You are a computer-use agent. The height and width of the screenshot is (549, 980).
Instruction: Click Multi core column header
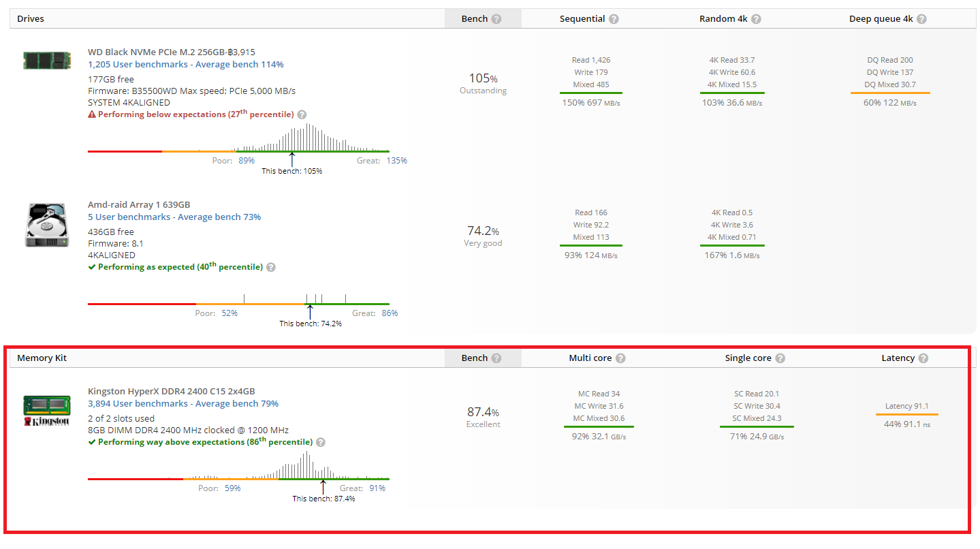[590, 358]
